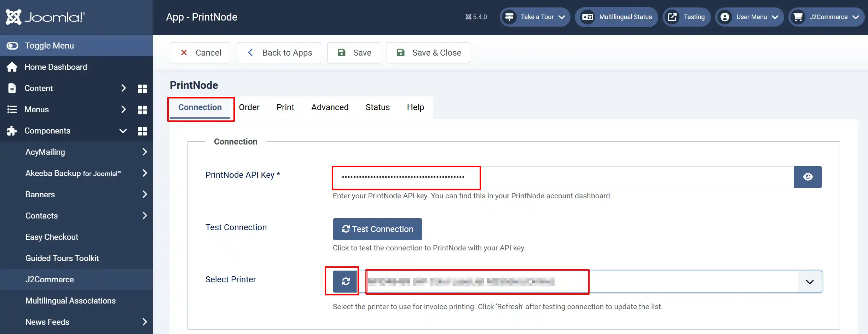Expand the Contacts submenu arrow
The height and width of the screenshot is (334, 868).
tap(144, 216)
